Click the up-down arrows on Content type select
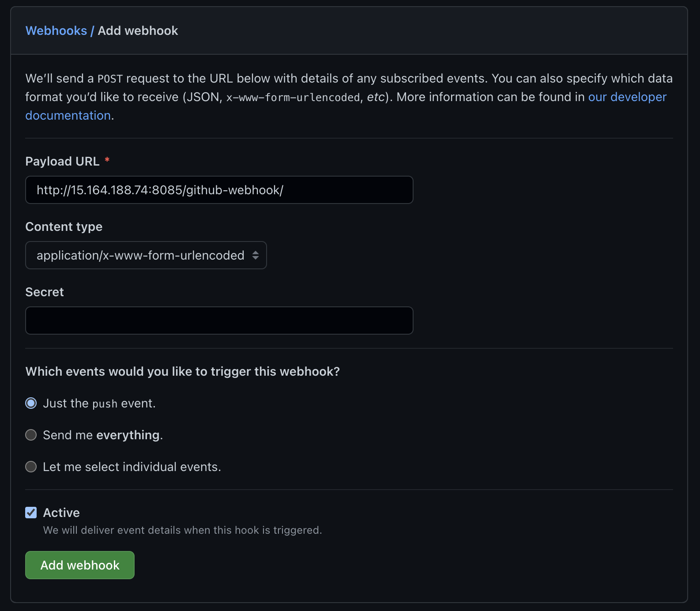The height and width of the screenshot is (611, 700). point(256,255)
